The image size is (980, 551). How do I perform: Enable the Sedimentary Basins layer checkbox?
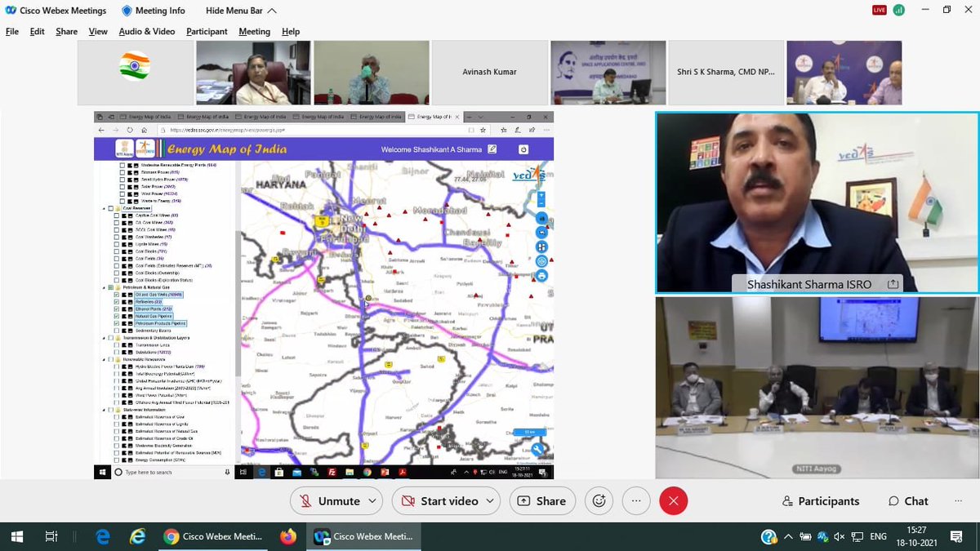click(116, 331)
